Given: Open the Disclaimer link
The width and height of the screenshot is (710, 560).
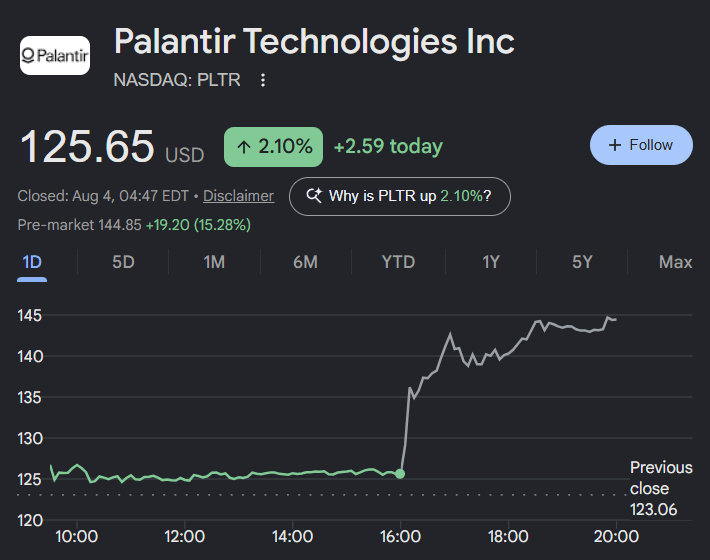Looking at the screenshot, I should point(238,196).
